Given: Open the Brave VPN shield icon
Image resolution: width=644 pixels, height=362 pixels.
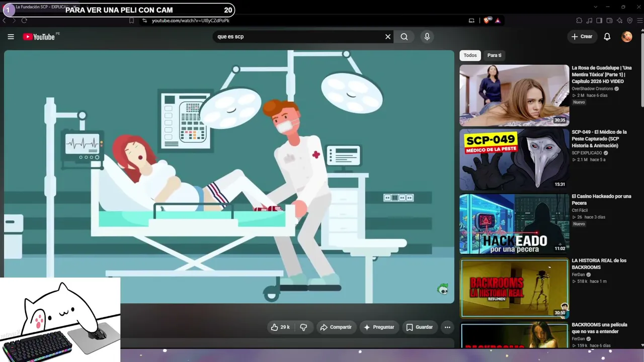Looking at the screenshot, I should tap(629, 21).
